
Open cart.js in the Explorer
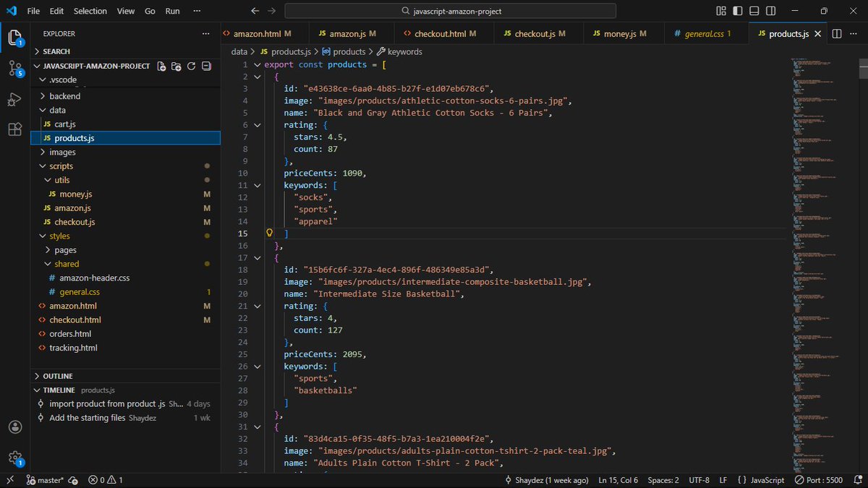(x=125, y=124)
